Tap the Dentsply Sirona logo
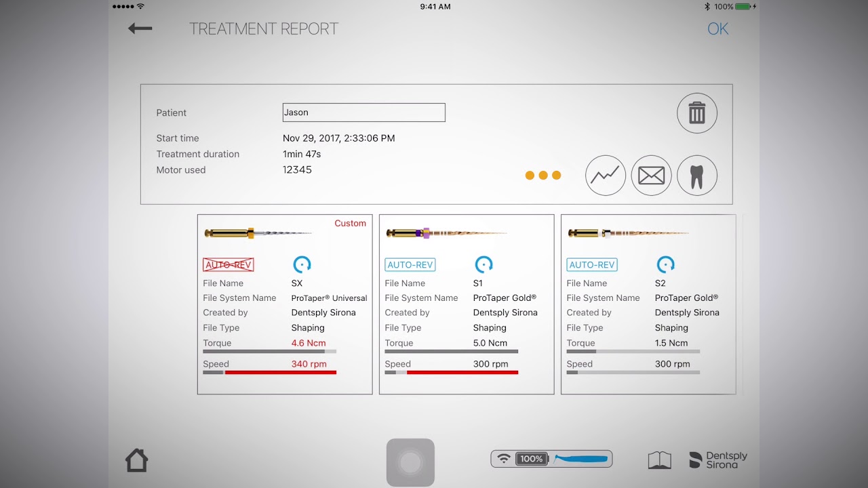 click(718, 460)
